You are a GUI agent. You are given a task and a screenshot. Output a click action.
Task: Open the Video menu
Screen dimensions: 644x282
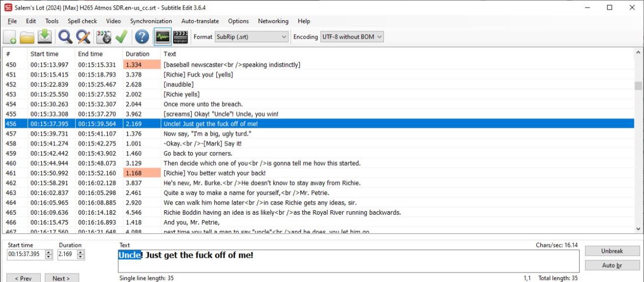(x=113, y=21)
